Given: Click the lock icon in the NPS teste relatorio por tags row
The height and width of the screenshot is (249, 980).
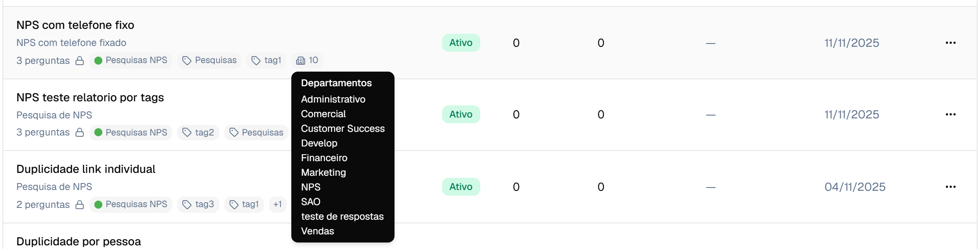Looking at the screenshot, I should (80, 133).
